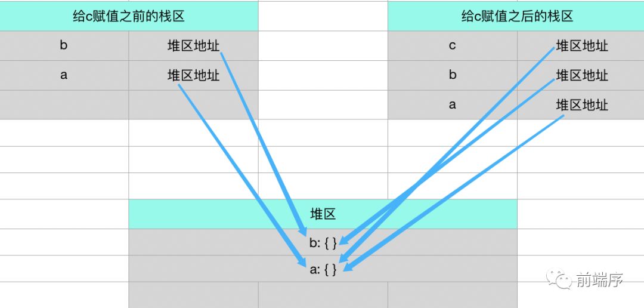
Task: Click cell b in the before-assignment stack
Action: [x=64, y=46]
